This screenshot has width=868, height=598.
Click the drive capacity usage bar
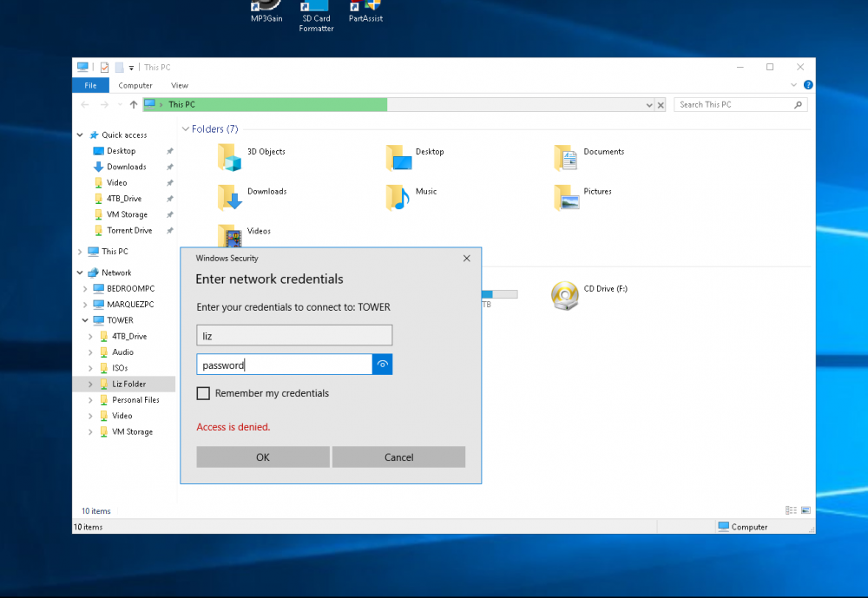click(x=500, y=294)
